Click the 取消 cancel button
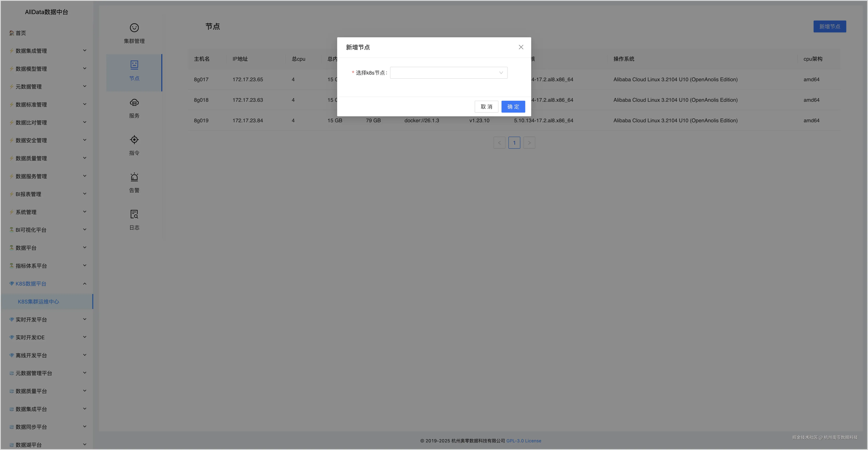 (x=486, y=107)
